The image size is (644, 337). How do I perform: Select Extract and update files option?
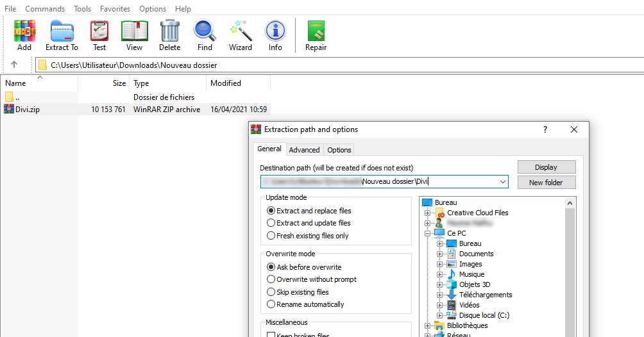pos(271,223)
